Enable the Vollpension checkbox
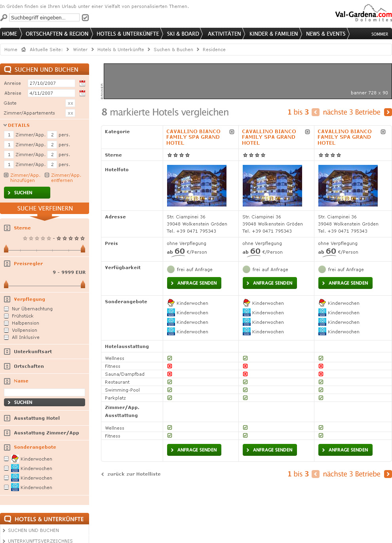The image size is (392, 543). pyautogui.click(x=6, y=330)
